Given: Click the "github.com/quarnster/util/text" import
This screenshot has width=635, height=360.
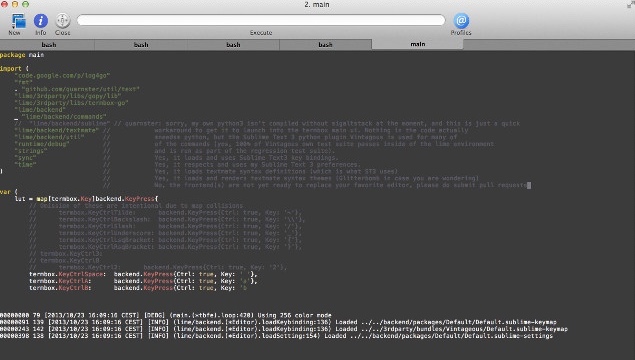Looking at the screenshot, I should (81, 89).
